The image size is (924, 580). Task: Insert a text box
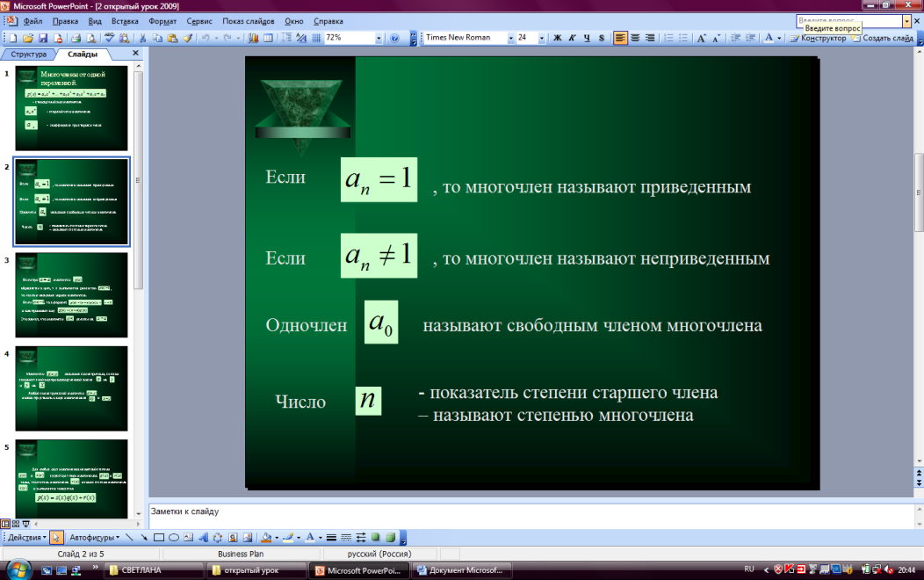(x=188, y=538)
